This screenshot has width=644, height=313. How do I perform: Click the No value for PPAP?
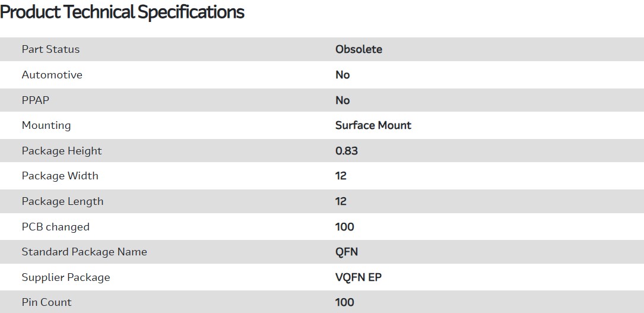342,100
